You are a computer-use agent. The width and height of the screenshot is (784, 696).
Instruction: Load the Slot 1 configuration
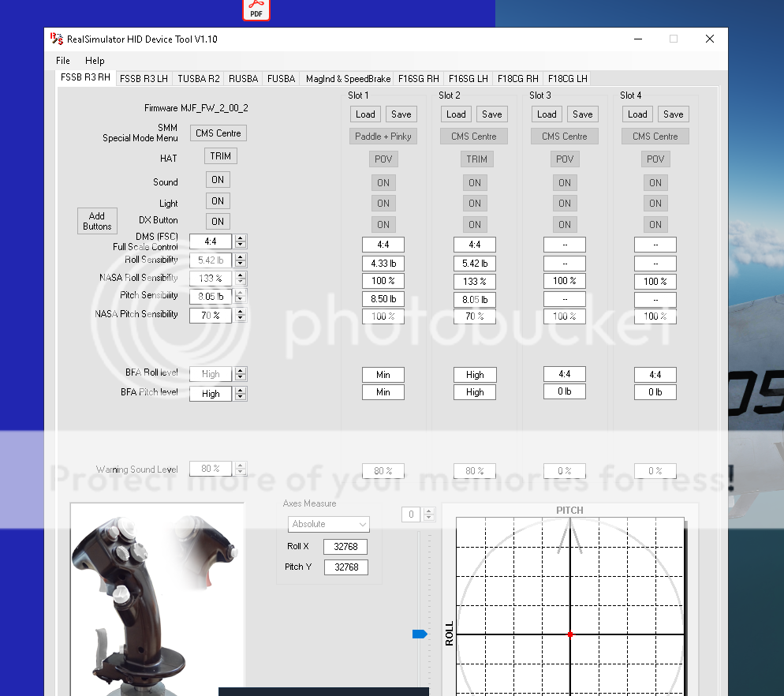364,114
